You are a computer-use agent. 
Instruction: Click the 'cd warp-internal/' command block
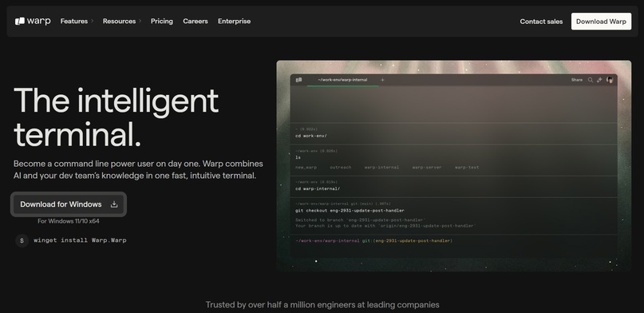point(453,187)
